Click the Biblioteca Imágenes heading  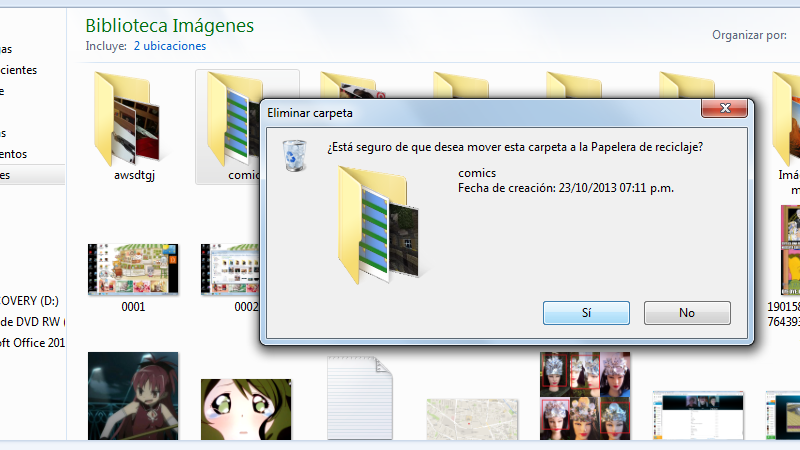[x=169, y=26]
